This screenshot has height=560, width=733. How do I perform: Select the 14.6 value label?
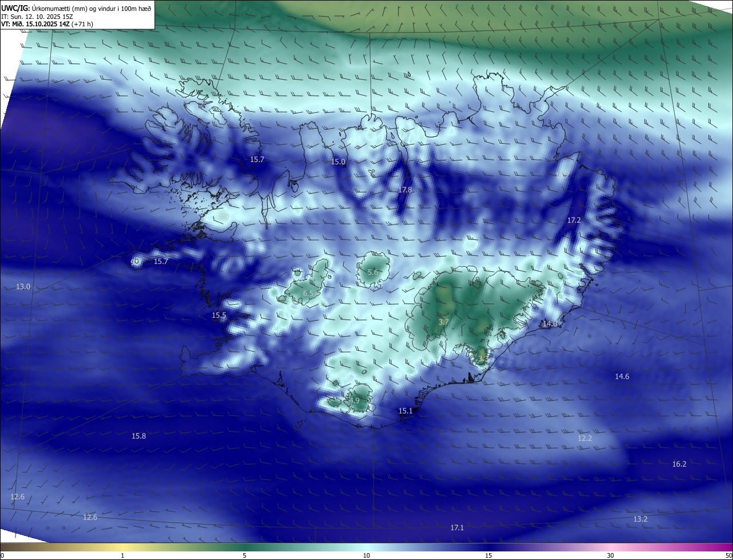[x=622, y=376]
